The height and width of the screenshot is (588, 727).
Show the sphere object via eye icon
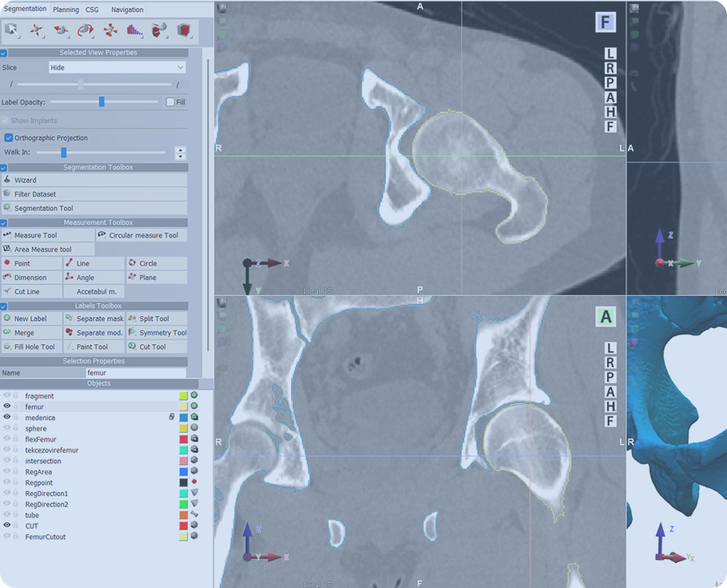coord(7,428)
